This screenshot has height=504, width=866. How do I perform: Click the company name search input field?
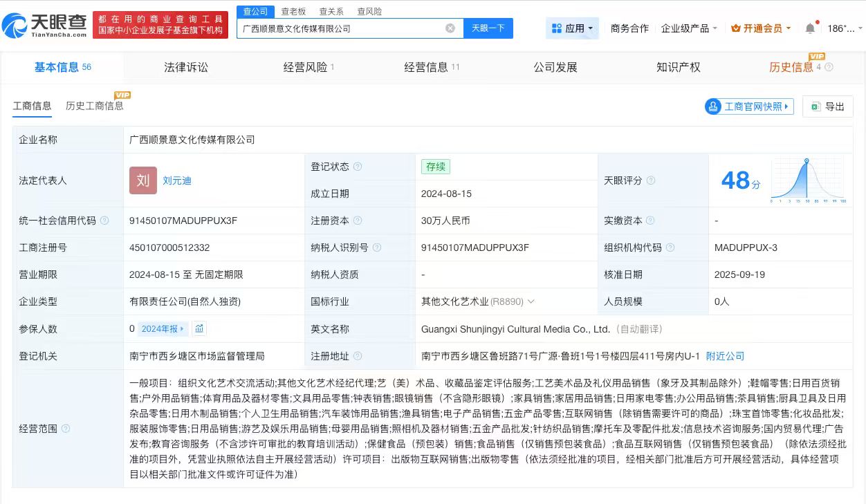coord(339,28)
